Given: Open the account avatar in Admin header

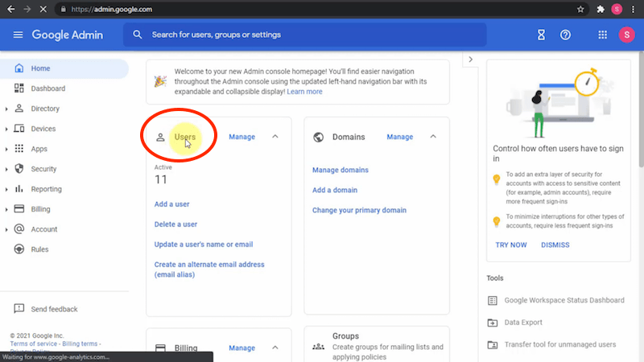Looking at the screenshot, I should [x=627, y=35].
